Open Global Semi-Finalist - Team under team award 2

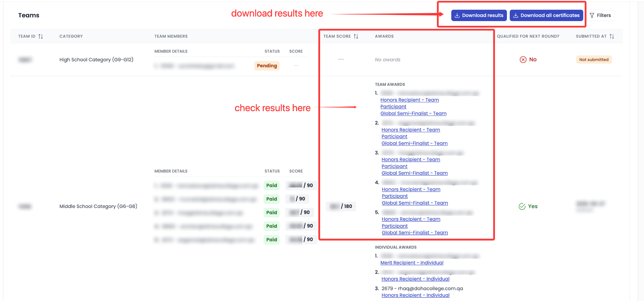click(x=414, y=143)
